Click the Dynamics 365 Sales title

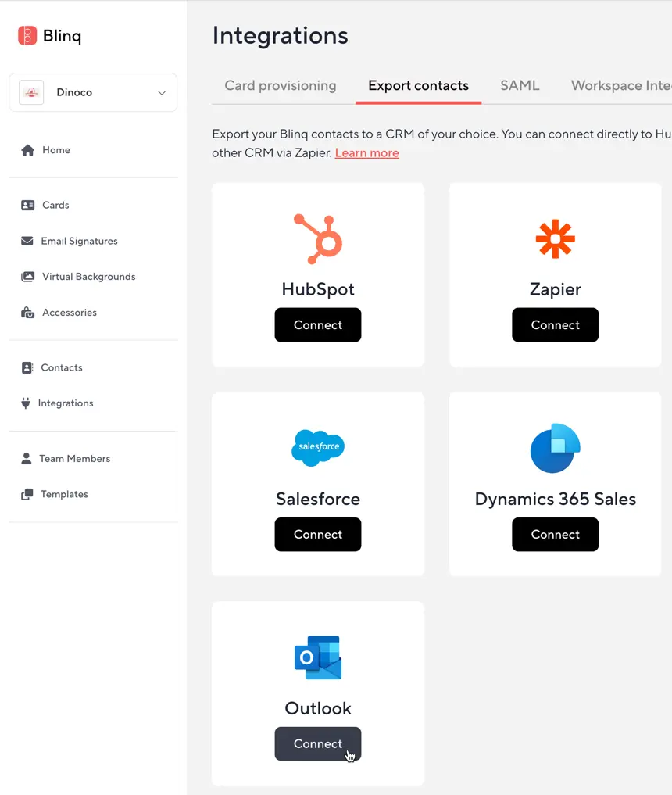click(556, 499)
